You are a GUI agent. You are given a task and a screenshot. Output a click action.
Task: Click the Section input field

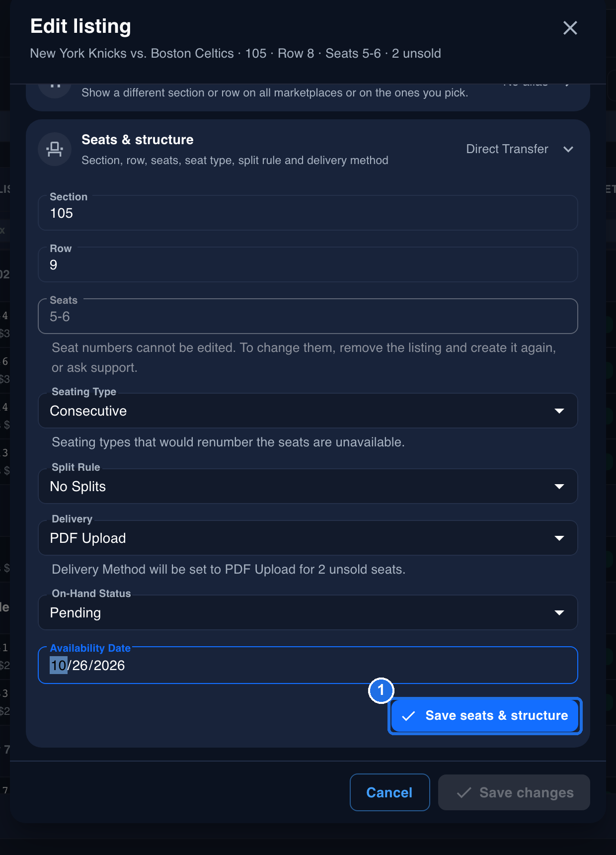pyautogui.click(x=308, y=213)
